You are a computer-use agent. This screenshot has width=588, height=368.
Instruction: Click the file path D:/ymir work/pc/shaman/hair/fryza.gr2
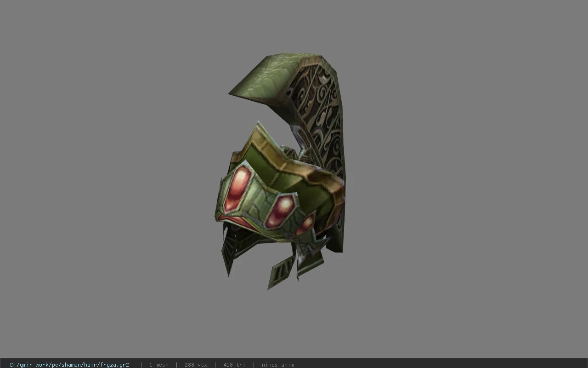[x=69, y=365]
